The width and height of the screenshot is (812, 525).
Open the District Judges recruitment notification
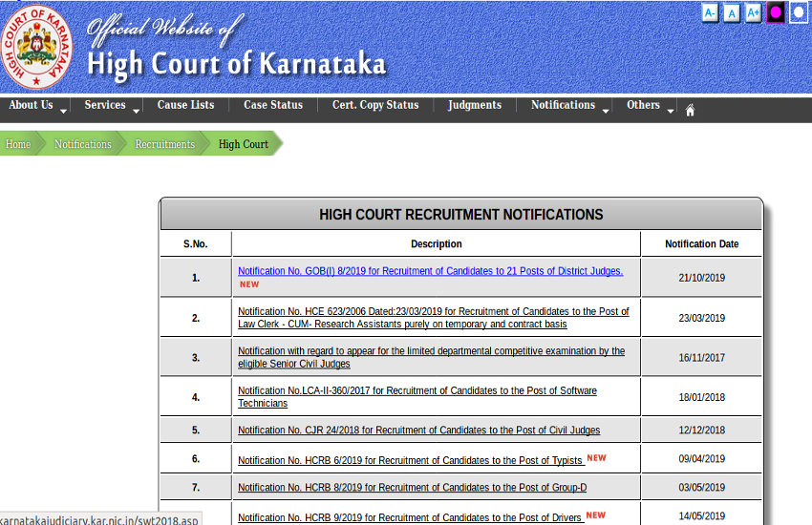pos(430,271)
